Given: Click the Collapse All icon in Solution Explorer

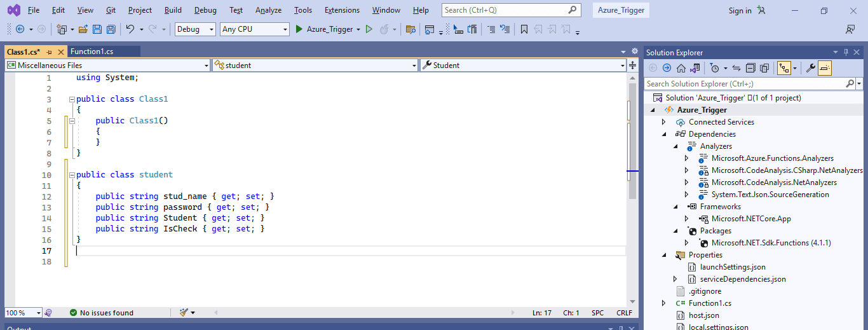Looking at the screenshot, I should (x=750, y=68).
